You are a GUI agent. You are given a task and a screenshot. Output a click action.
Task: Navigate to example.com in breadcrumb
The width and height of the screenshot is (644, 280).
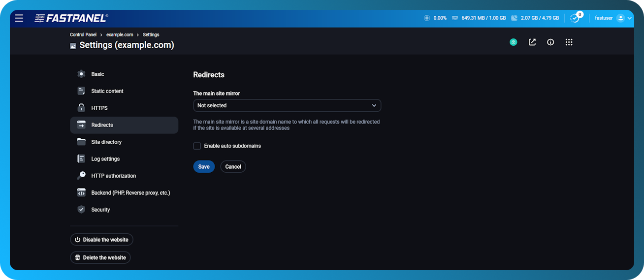coord(120,35)
